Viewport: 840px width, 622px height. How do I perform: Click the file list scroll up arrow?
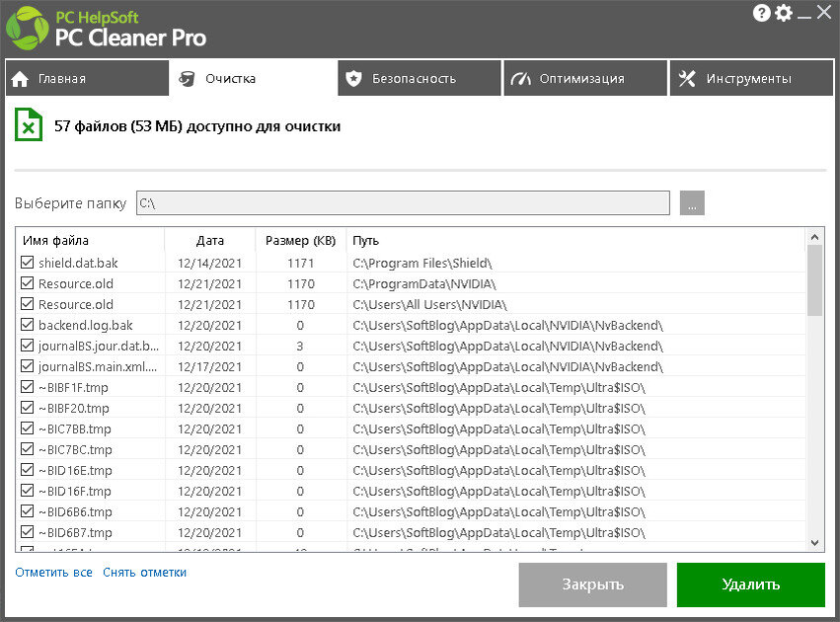[814, 237]
